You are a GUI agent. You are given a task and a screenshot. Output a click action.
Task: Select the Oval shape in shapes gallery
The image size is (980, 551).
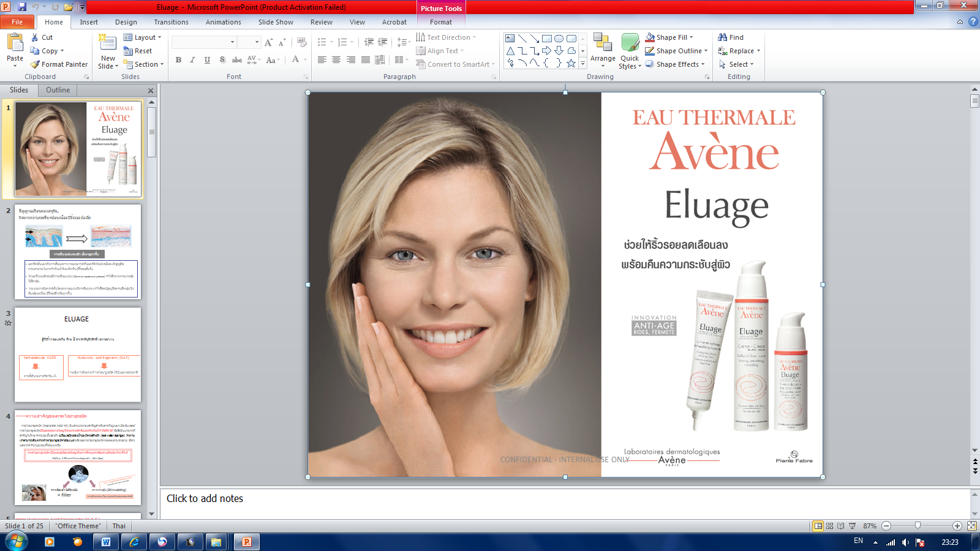(559, 38)
